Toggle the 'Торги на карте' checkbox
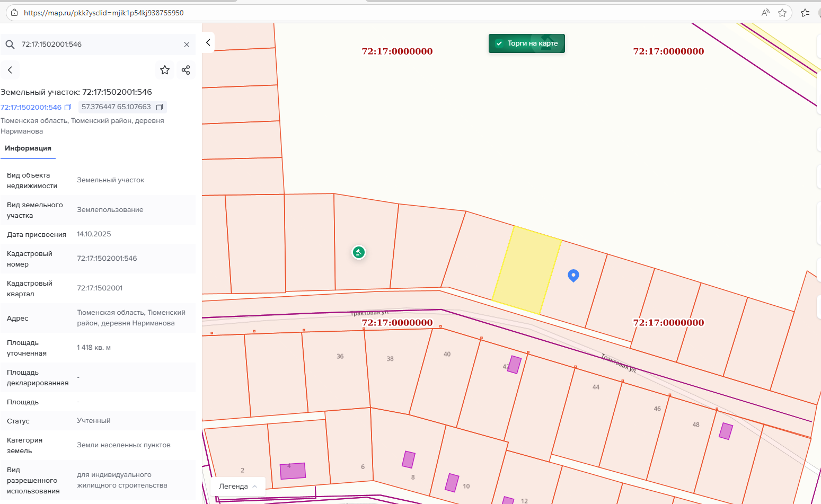The height and width of the screenshot is (504, 821). pos(499,43)
